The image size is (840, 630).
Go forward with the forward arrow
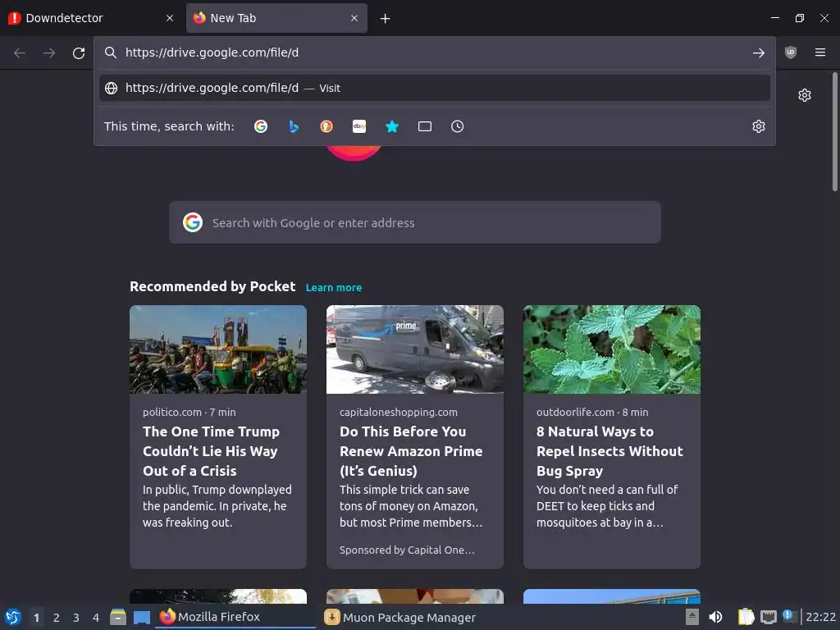coord(48,52)
